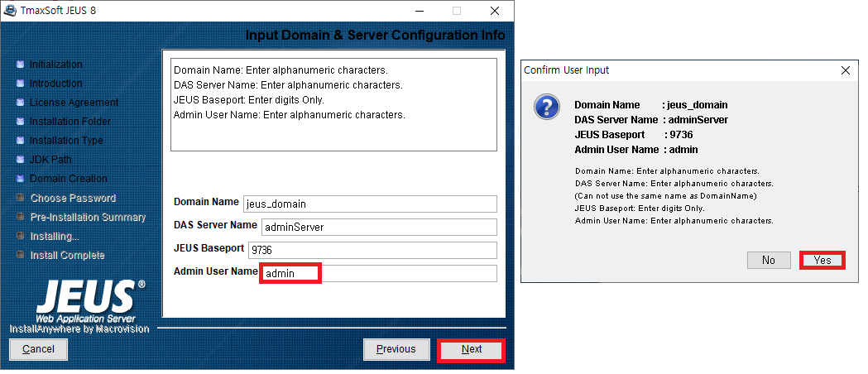Viewport: 868px width, 374px height.
Task: Click the Initialization step bullet
Action: 21,65
